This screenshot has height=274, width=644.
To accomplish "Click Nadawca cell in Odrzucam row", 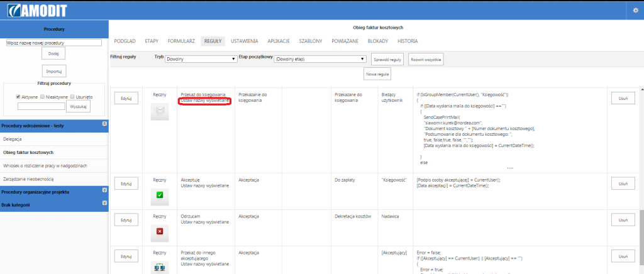I will [389, 216].
